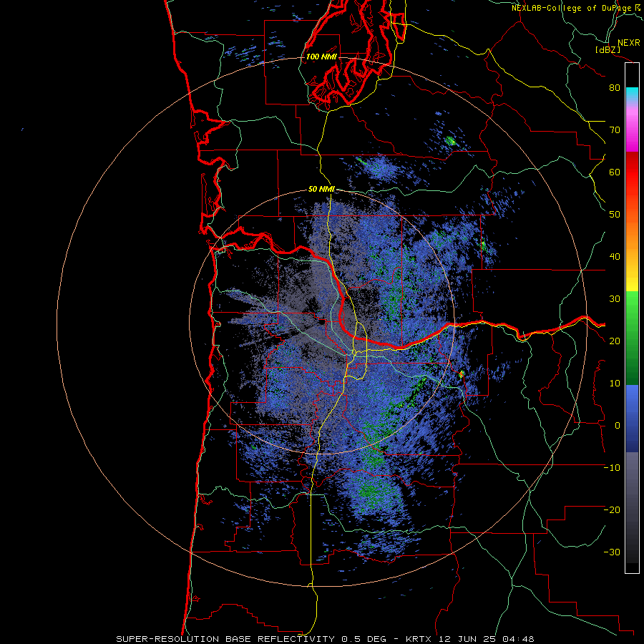This screenshot has width=644, height=644.
Task: Click the Super-Resolution Base Reflectivity caption
Action: click(x=326, y=639)
